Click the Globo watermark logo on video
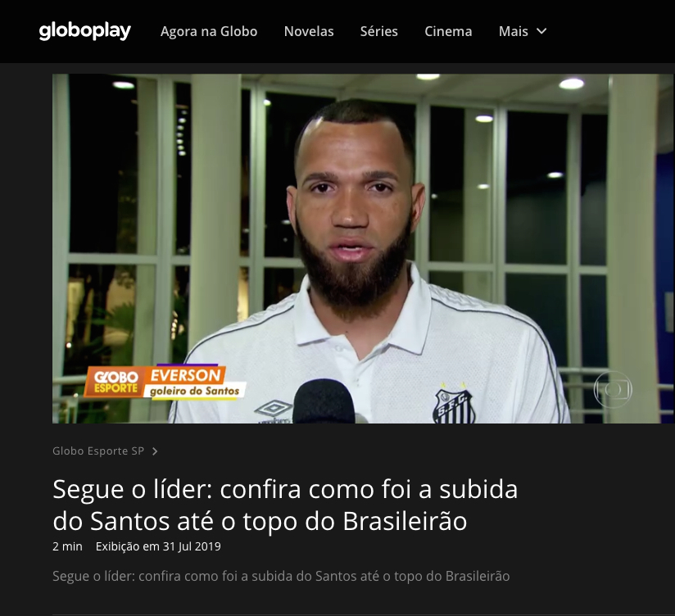 tap(613, 389)
